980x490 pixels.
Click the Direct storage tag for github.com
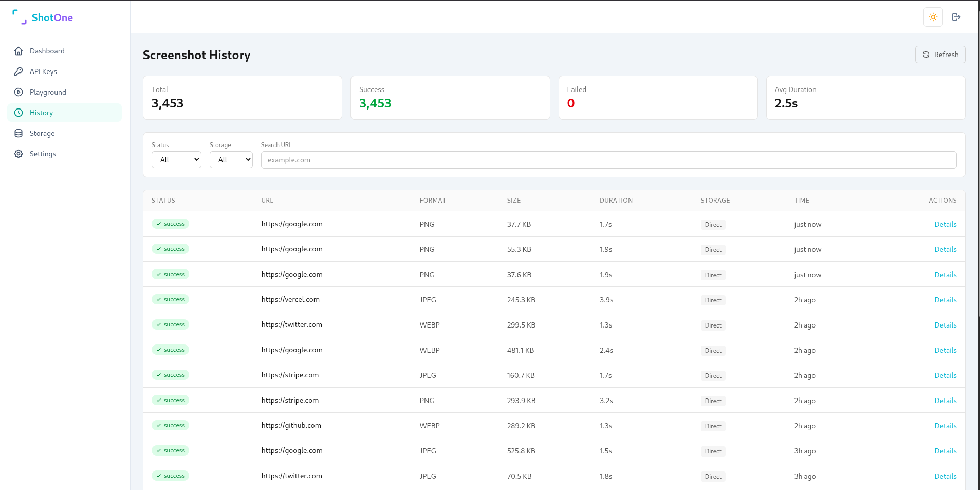(713, 426)
